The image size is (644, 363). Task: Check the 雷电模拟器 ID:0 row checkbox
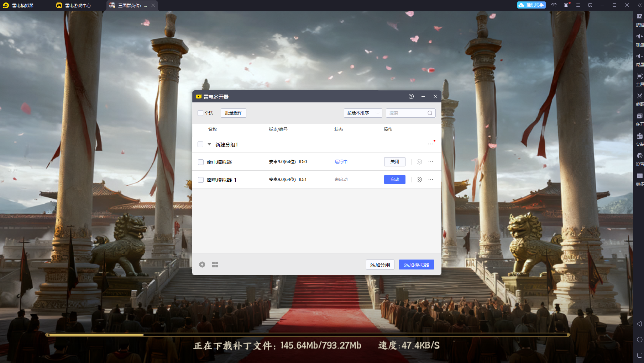(x=201, y=162)
